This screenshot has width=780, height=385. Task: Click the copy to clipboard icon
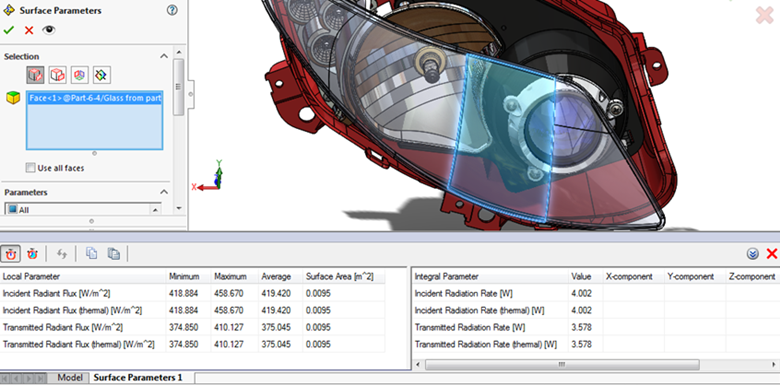pyautogui.click(x=92, y=254)
